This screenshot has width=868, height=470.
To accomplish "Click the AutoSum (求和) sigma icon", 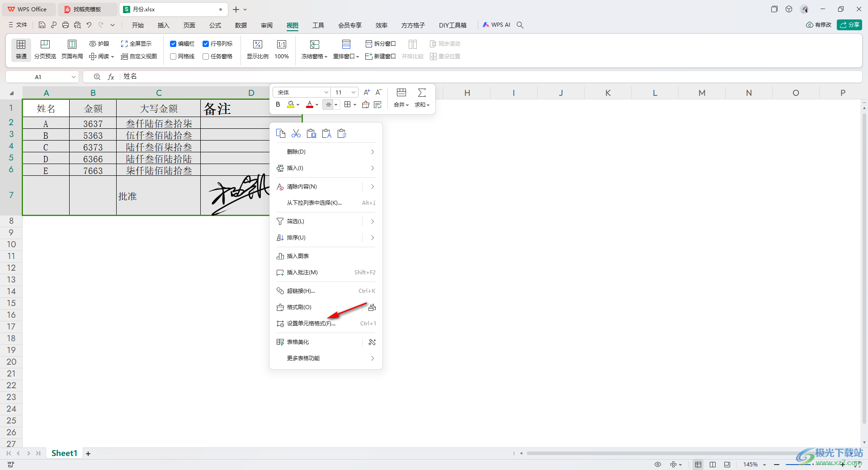I will [x=422, y=93].
